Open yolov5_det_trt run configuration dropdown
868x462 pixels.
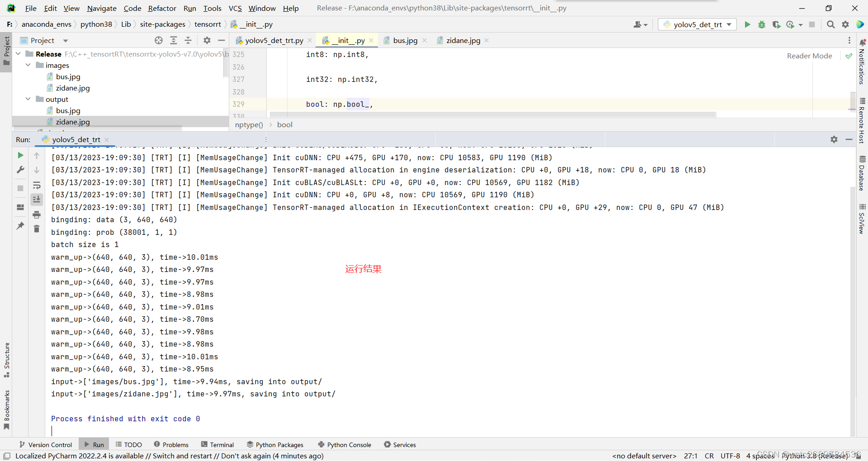tap(697, 24)
